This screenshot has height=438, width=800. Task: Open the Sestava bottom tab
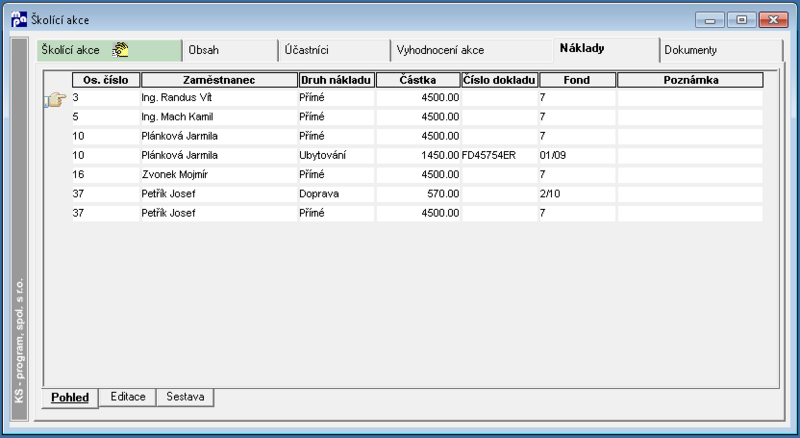tap(185, 397)
